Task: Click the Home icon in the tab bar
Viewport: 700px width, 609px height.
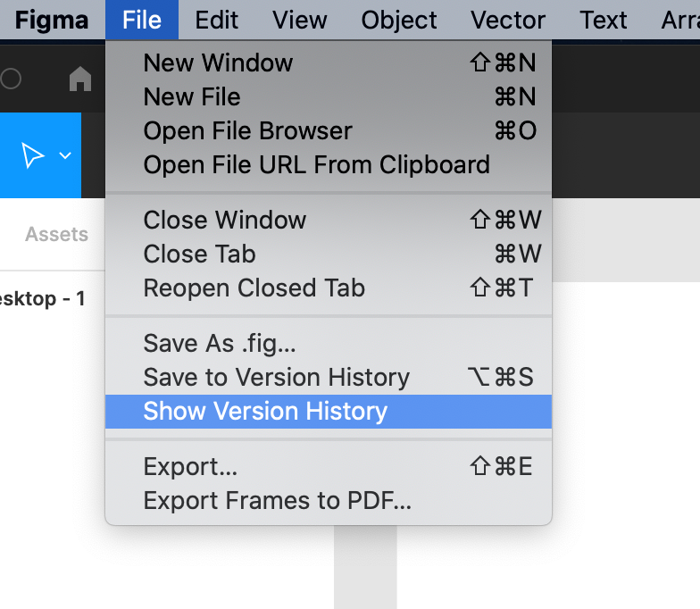Action: [x=80, y=79]
